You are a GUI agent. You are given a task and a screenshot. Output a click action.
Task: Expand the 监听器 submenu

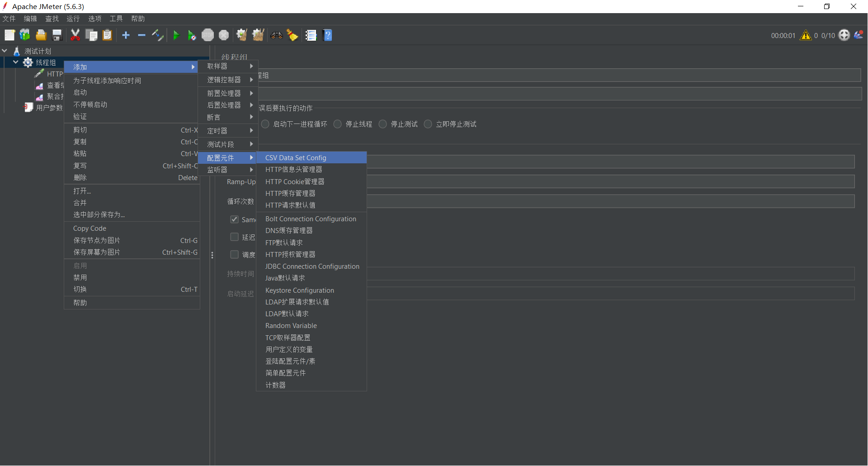(228, 170)
